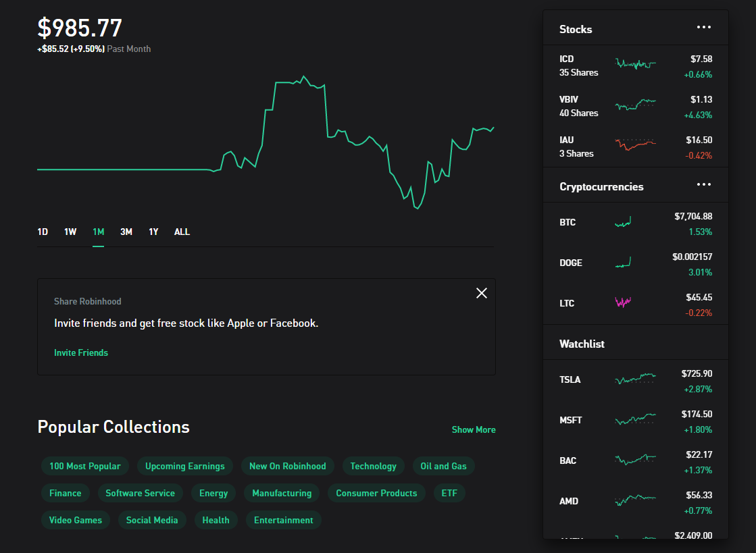The height and width of the screenshot is (553, 756).
Task: Click the +4.63% VBIV change
Action: point(698,115)
